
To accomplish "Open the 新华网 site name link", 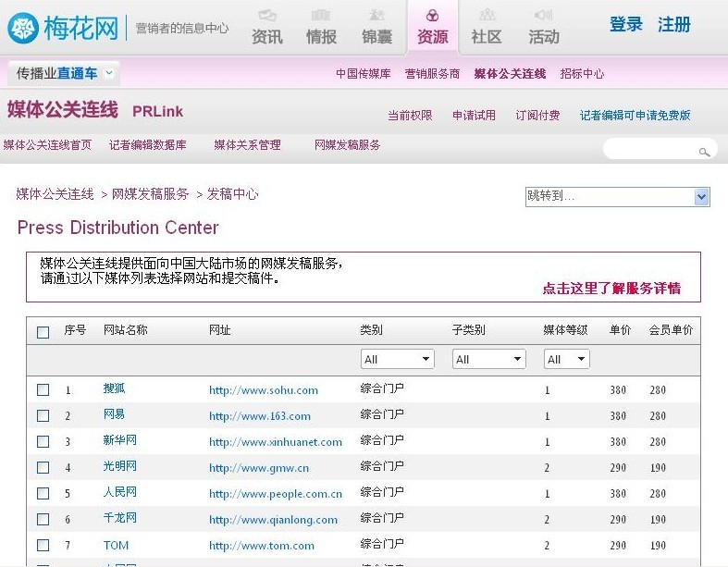I will point(119,440).
